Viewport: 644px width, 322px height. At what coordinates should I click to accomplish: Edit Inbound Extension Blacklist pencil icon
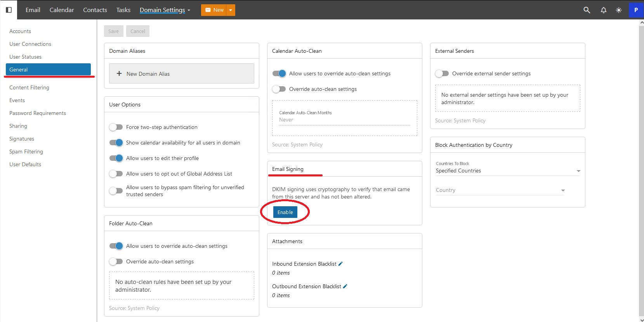[x=340, y=264]
